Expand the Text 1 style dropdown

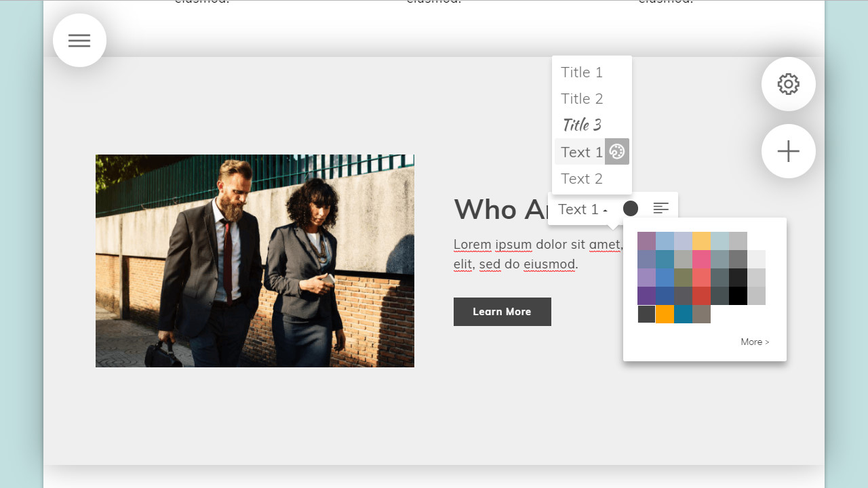582,209
